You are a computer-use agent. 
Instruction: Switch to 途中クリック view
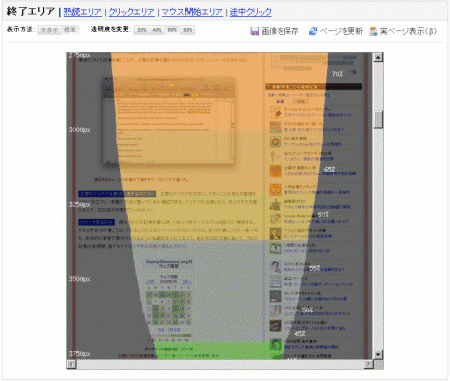(250, 12)
